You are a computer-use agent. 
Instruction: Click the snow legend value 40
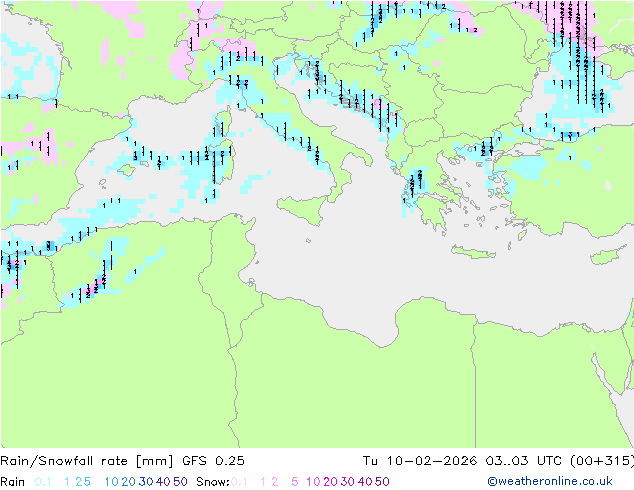(365, 482)
